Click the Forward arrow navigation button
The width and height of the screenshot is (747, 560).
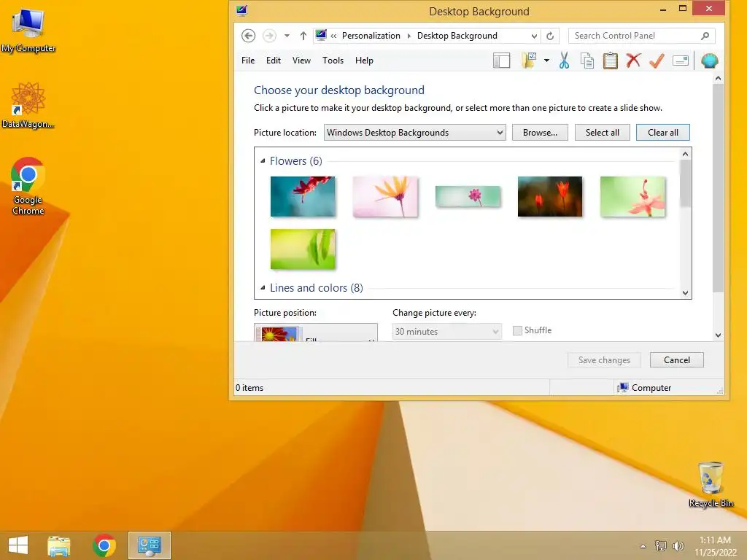tap(269, 36)
